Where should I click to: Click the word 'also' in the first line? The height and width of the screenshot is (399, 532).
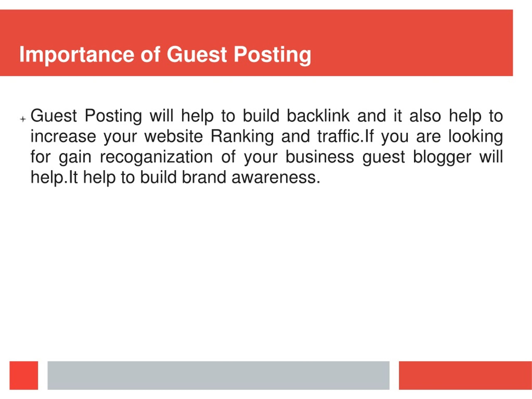tap(425, 116)
